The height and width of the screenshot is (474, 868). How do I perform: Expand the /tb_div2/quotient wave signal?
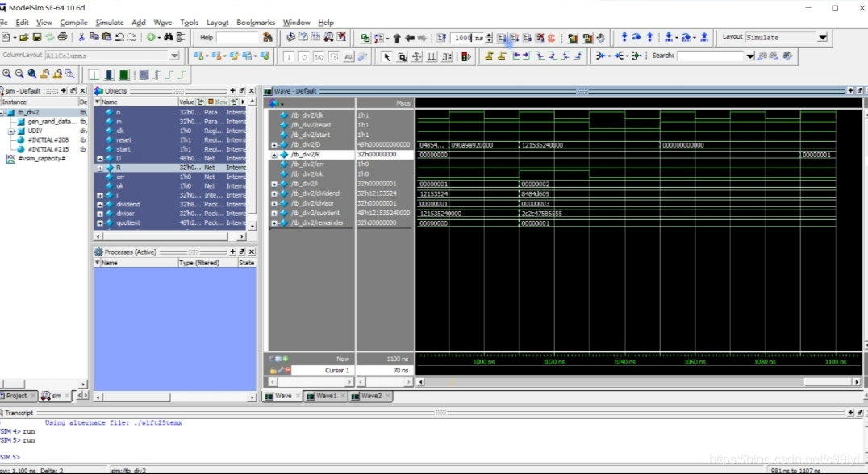(274, 213)
